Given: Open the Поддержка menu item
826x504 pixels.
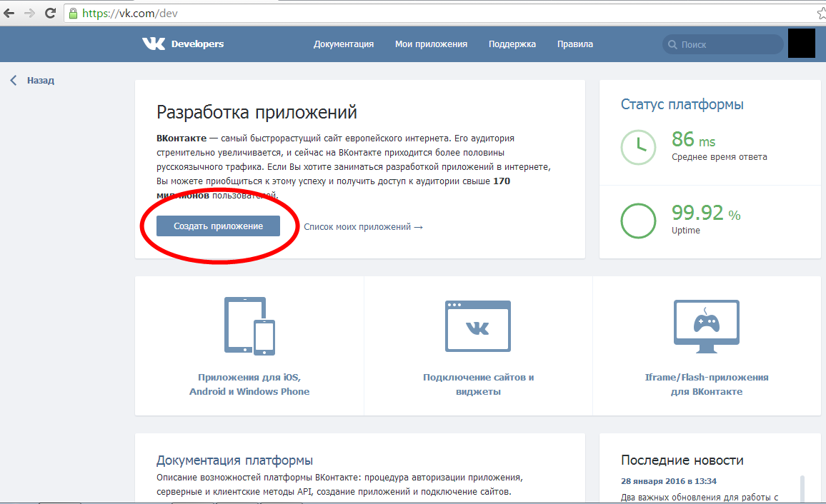Looking at the screenshot, I should pyautogui.click(x=512, y=44).
